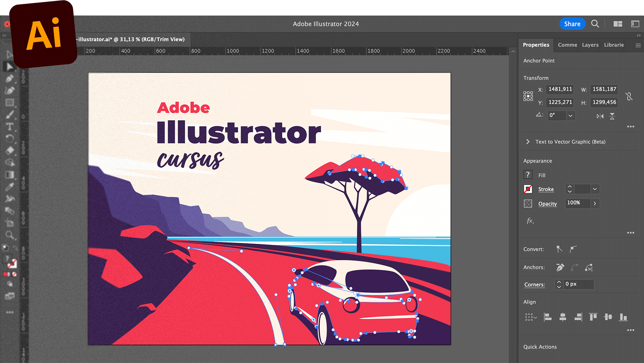Viewport: 644px width, 363px height.
Task: Choose the Rectangle tool in the toolbar
Action: pyautogui.click(x=9, y=102)
